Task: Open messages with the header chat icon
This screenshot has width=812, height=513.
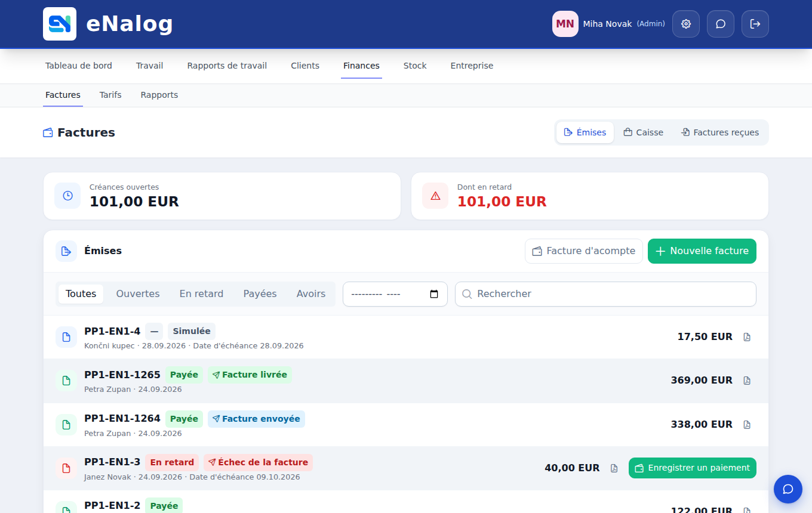Action: (721, 24)
